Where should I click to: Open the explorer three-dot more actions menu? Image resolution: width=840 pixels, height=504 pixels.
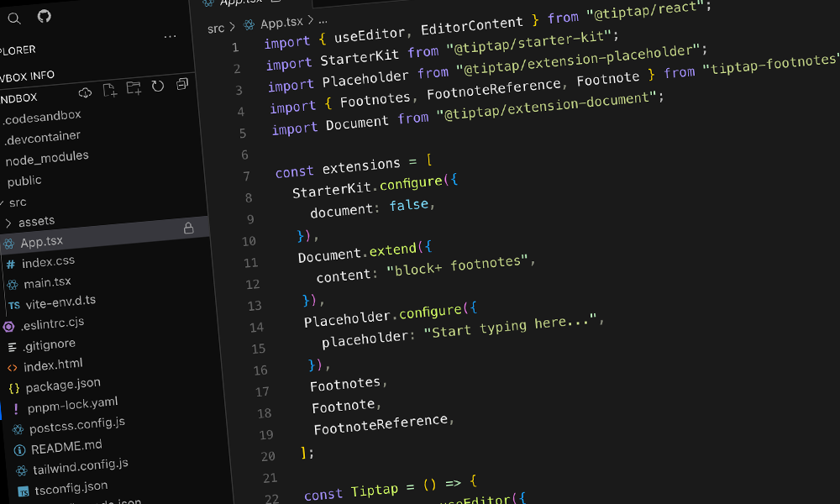(171, 37)
